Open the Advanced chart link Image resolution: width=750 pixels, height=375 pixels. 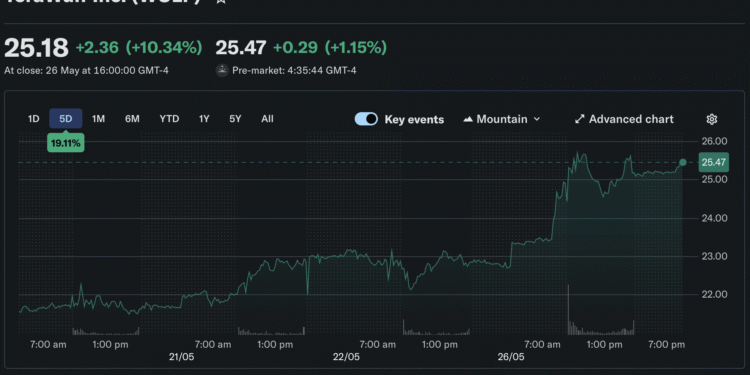(624, 119)
